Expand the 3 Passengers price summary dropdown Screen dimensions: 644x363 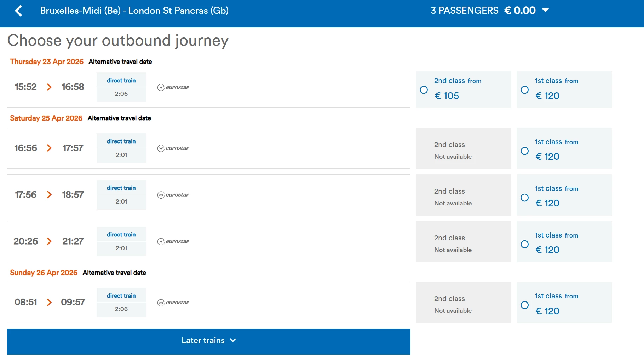click(545, 10)
